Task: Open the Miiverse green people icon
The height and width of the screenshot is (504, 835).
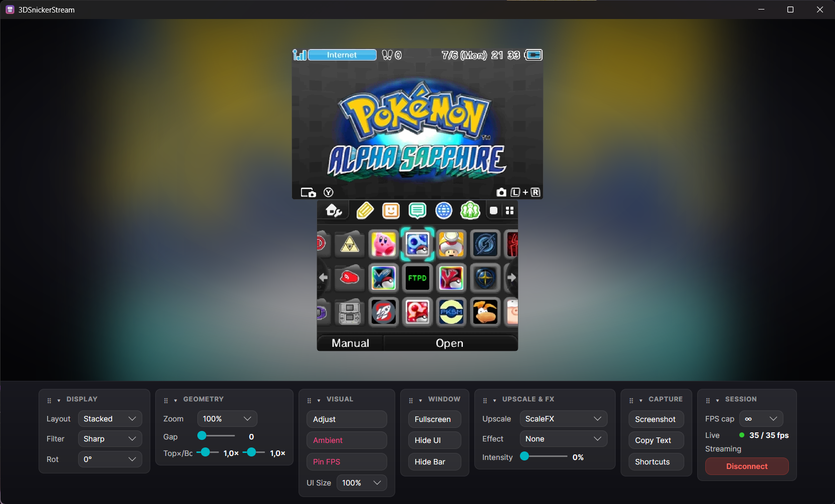Action: (x=470, y=211)
